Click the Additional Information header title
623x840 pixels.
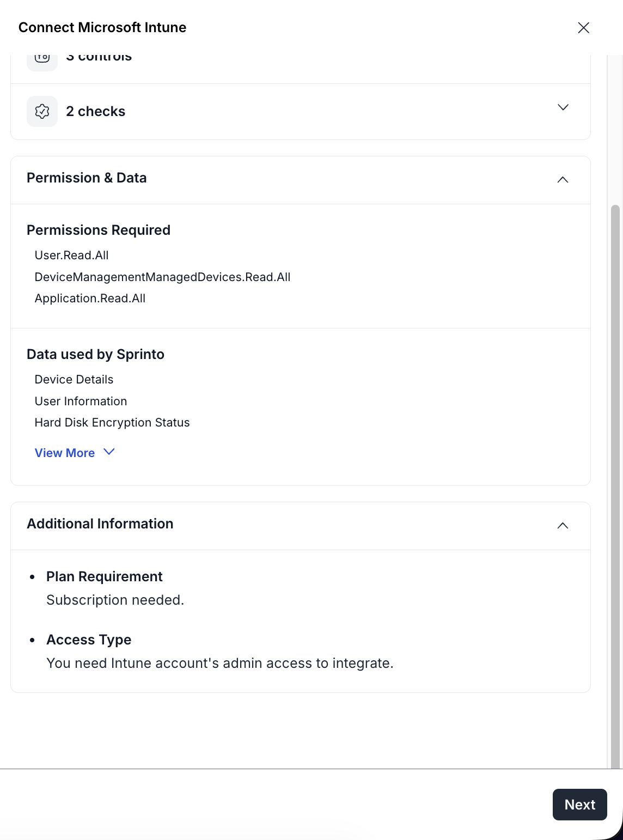pos(100,524)
